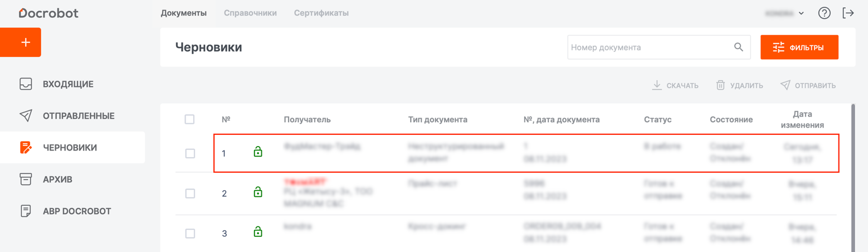
Task: Open Входящие inbox in sidebar
Action: 68,84
